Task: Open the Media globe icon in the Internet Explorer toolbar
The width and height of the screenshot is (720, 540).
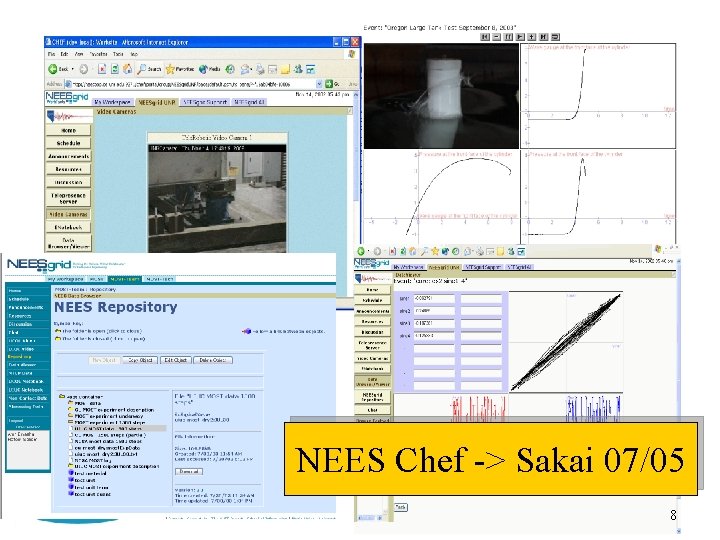Action: (209, 69)
